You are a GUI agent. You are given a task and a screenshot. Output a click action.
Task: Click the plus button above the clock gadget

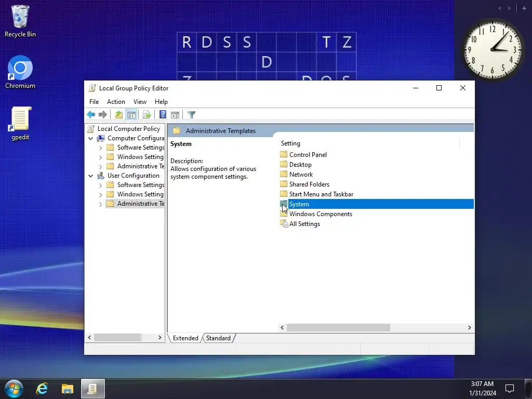pyautogui.click(x=524, y=8)
